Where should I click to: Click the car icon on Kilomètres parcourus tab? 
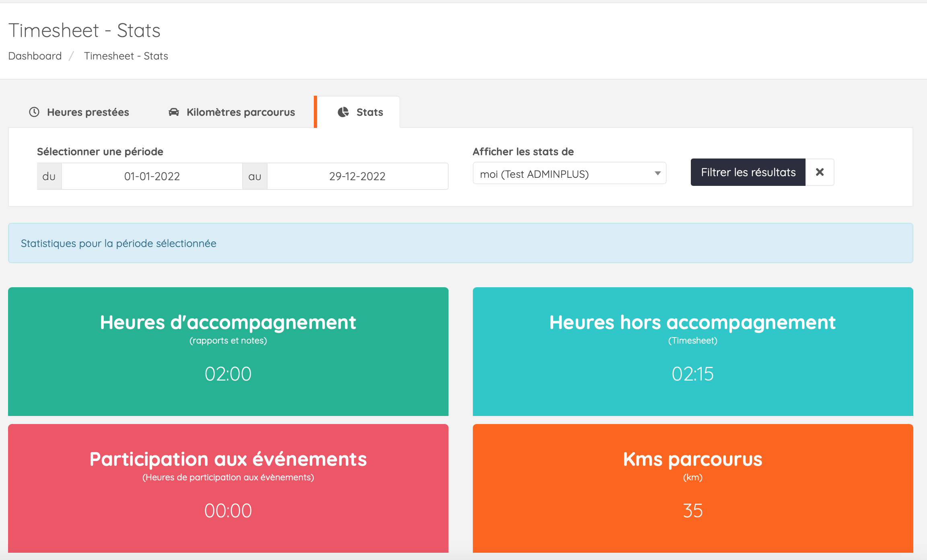click(174, 112)
